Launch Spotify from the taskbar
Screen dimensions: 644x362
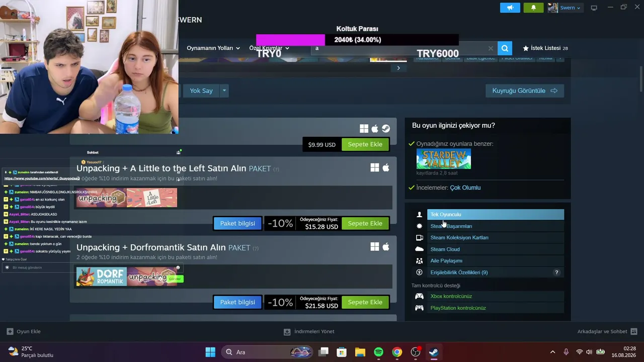pos(379,352)
